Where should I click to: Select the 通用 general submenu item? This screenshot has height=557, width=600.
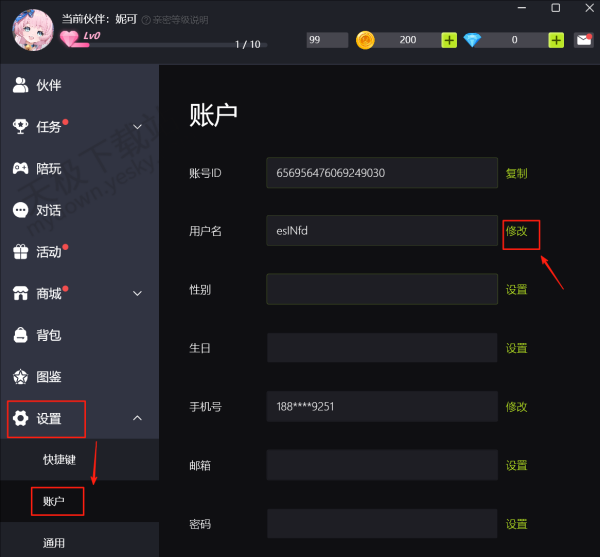[x=54, y=543]
